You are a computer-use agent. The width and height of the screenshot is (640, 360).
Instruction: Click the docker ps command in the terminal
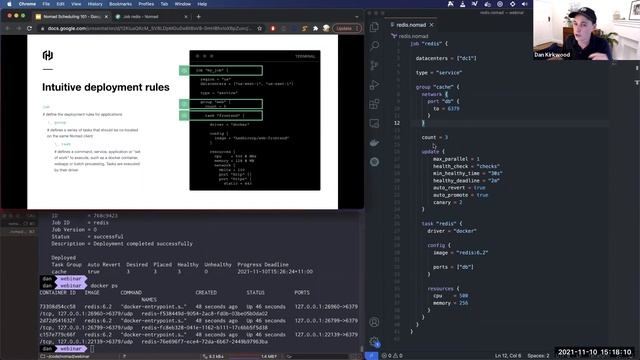pyautogui.click(x=104, y=286)
